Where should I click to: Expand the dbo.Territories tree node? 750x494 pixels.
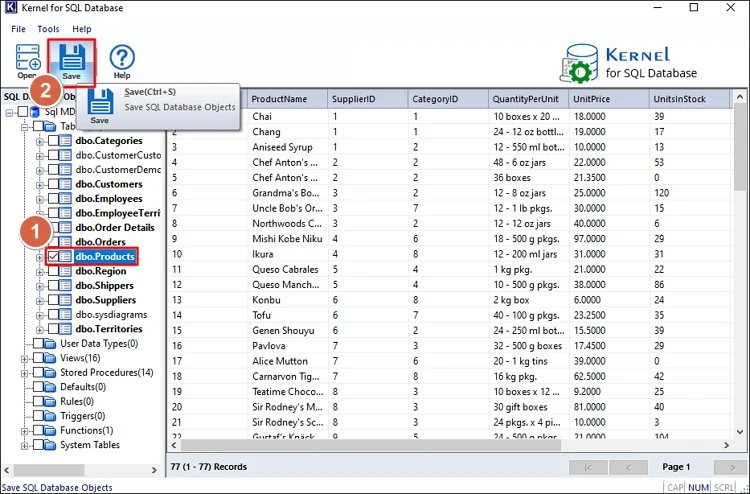40,330
